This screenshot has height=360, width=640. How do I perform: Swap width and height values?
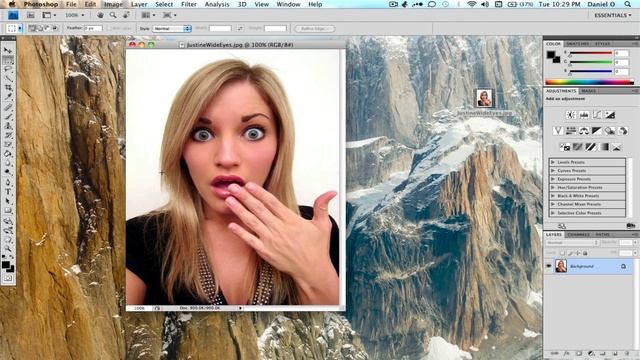[240, 29]
